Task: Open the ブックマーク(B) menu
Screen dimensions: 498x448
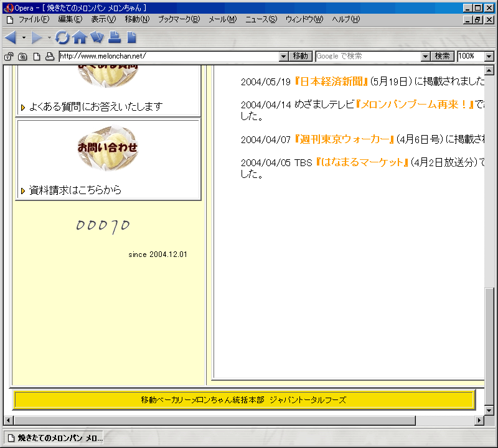Action: pyautogui.click(x=179, y=20)
